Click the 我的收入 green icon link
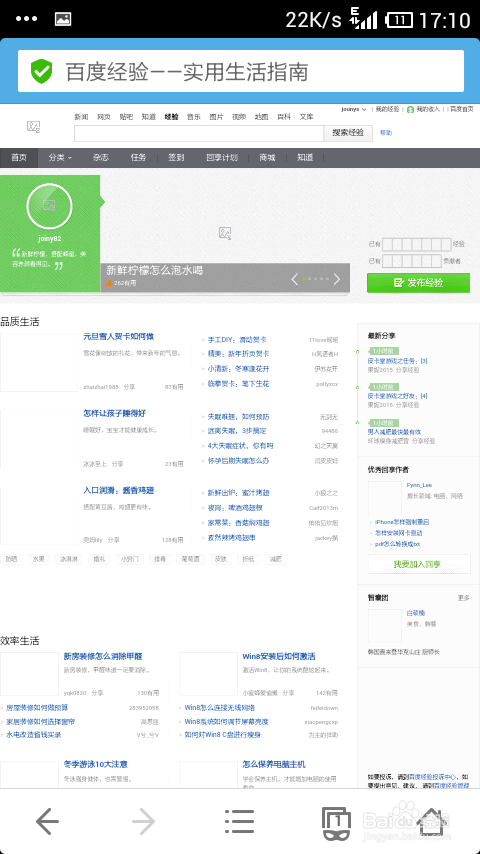The width and height of the screenshot is (480, 854). click(x=423, y=109)
